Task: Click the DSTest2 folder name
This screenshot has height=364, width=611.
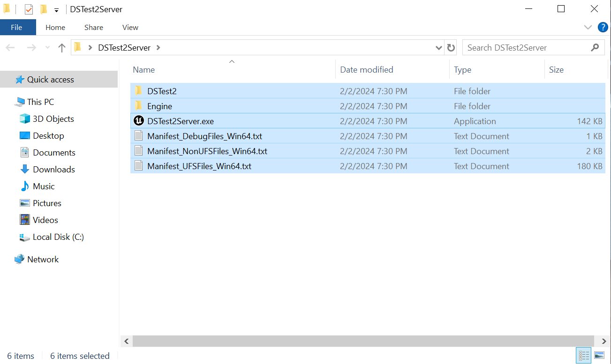Action: (x=162, y=91)
